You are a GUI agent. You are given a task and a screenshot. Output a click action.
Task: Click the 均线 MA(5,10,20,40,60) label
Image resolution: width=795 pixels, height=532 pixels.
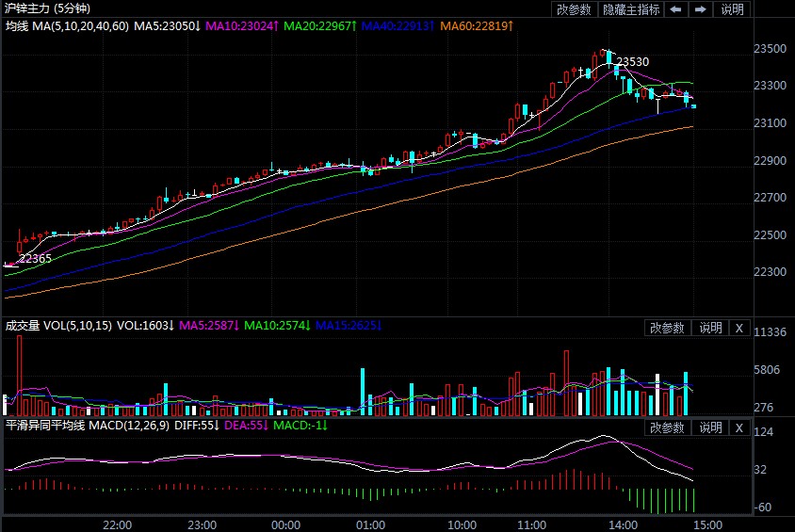67,25
